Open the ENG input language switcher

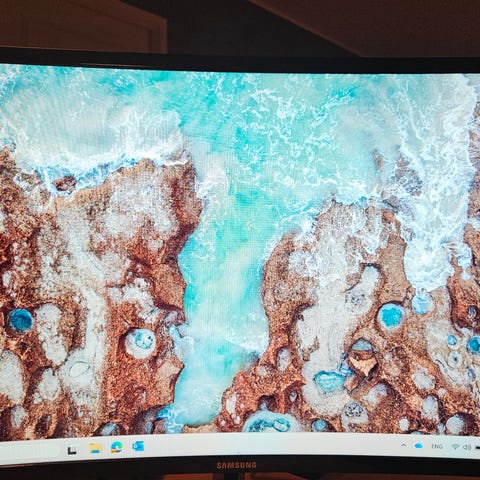(x=437, y=446)
